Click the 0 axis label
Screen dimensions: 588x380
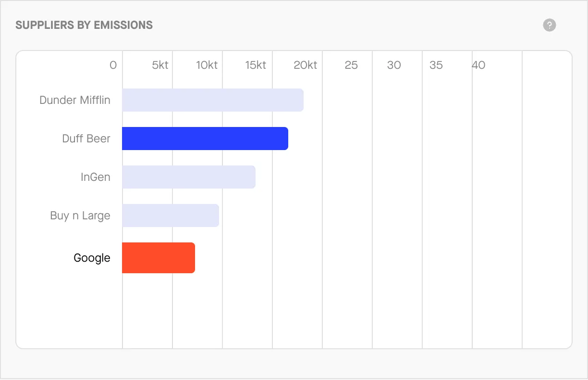(x=113, y=65)
